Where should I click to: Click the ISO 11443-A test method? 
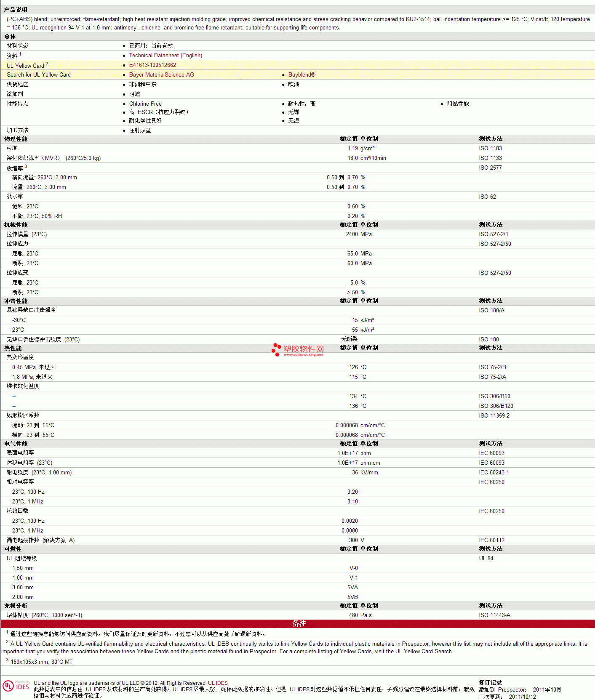pyautogui.click(x=494, y=615)
